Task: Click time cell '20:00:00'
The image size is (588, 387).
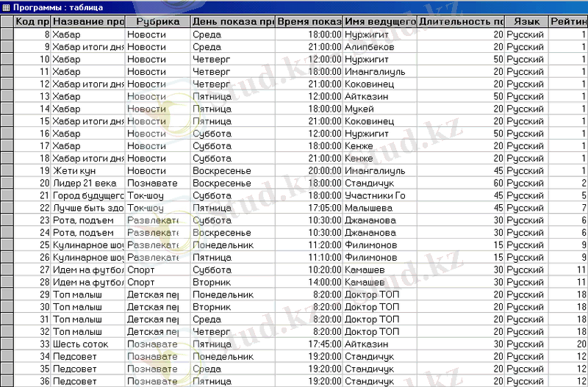Action: pos(309,170)
